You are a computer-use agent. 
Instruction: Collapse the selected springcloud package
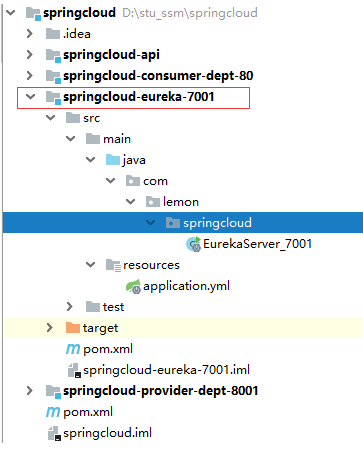[x=151, y=223]
